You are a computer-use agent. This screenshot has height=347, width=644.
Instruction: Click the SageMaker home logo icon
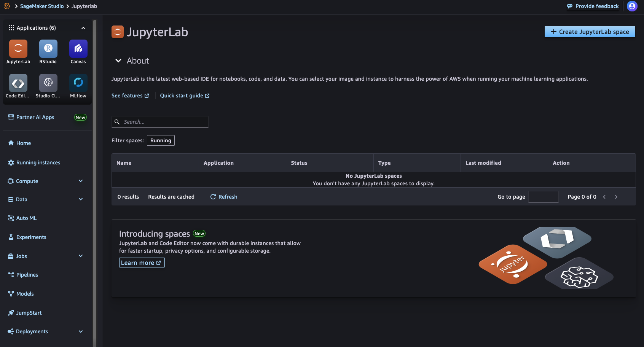click(x=7, y=6)
